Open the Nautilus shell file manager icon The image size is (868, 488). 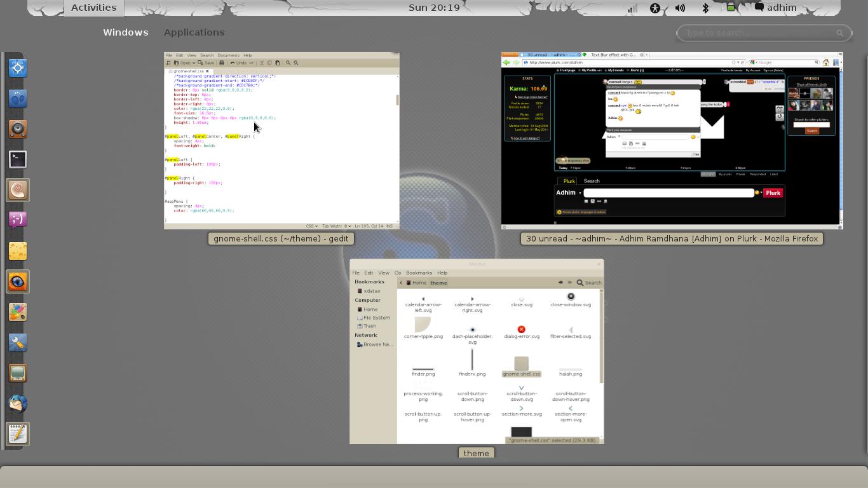pyautogui.click(x=18, y=190)
